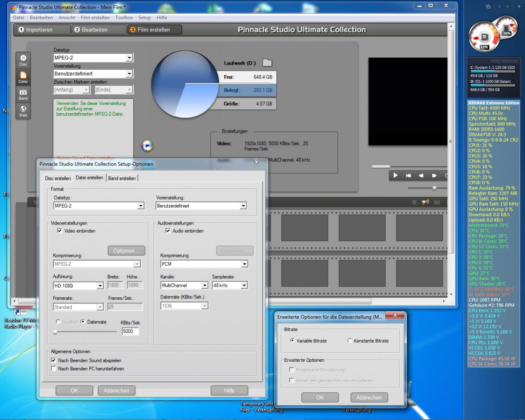Image resolution: width=525 pixels, height=420 pixels.
Task: Toggle audio scrubbing icon above storyboard
Action: point(425,202)
